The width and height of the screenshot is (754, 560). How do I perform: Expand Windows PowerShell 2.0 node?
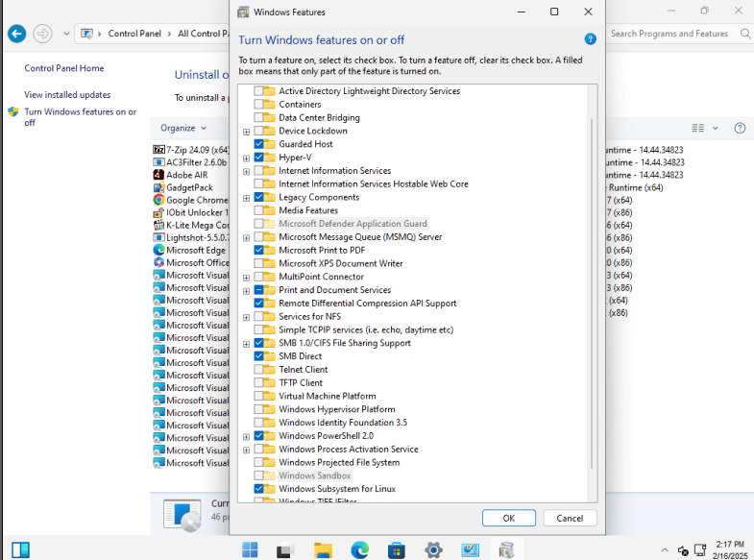click(246, 436)
